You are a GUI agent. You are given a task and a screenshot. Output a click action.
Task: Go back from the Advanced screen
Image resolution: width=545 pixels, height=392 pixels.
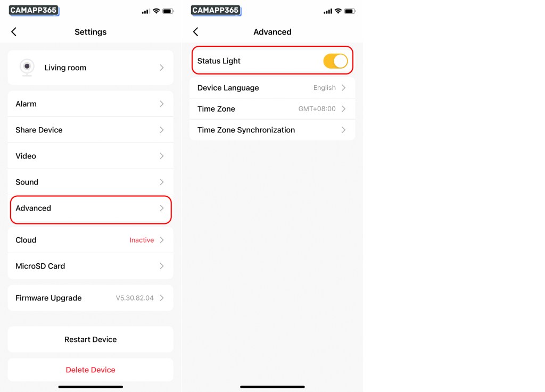pos(196,32)
